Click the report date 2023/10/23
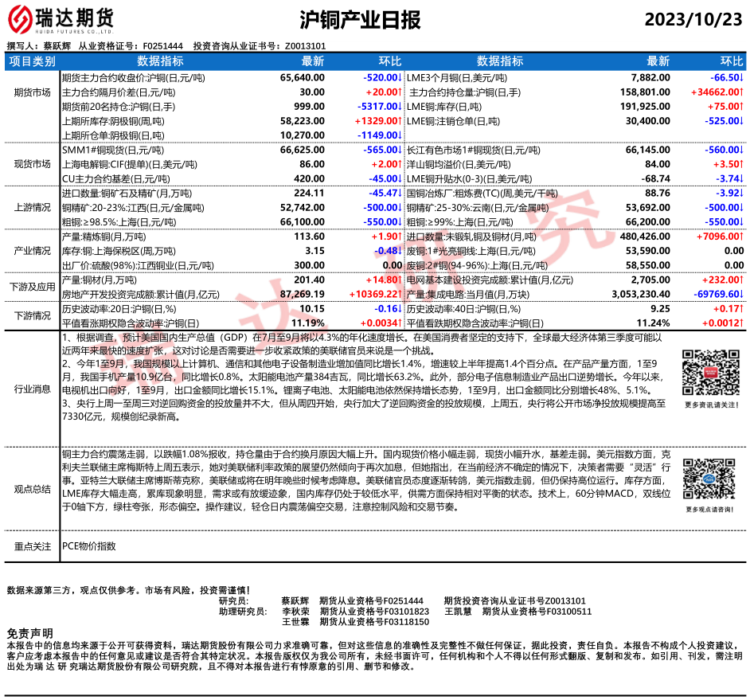The width and height of the screenshot is (750, 700). point(693,19)
